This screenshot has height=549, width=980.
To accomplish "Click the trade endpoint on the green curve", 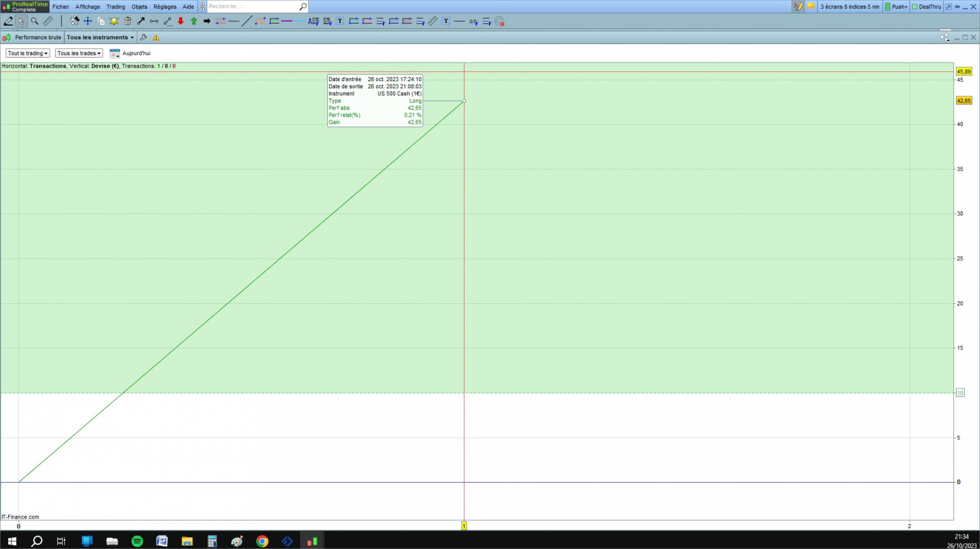I will click(x=464, y=101).
